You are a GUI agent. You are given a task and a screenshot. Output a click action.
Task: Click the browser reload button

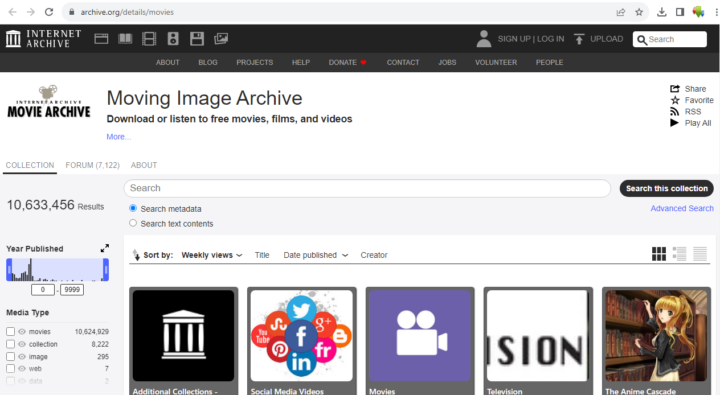49,12
